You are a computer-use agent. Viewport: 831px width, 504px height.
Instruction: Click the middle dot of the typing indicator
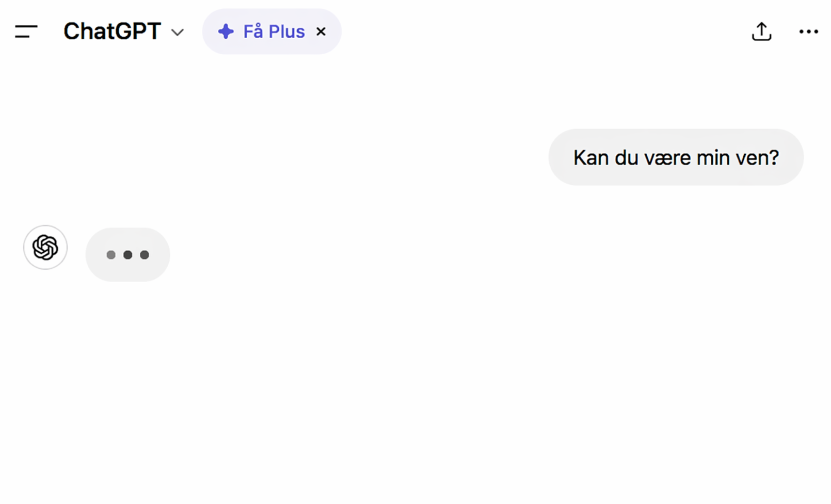click(x=127, y=255)
